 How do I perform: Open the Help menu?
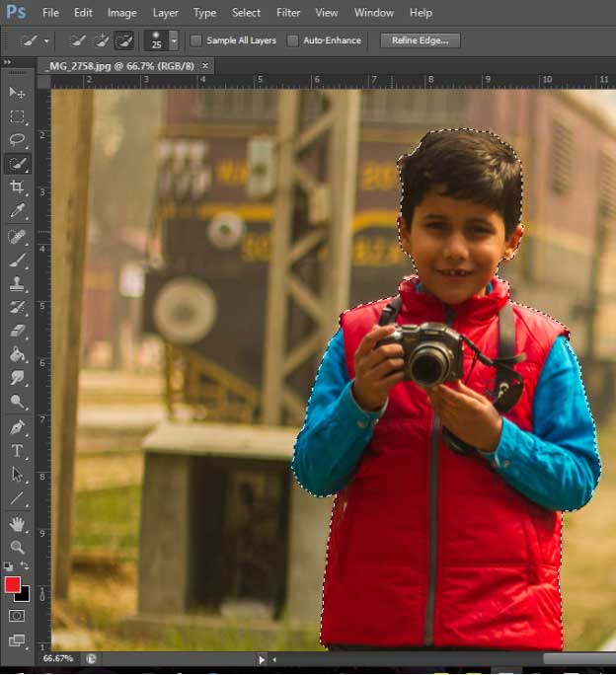[x=421, y=13]
